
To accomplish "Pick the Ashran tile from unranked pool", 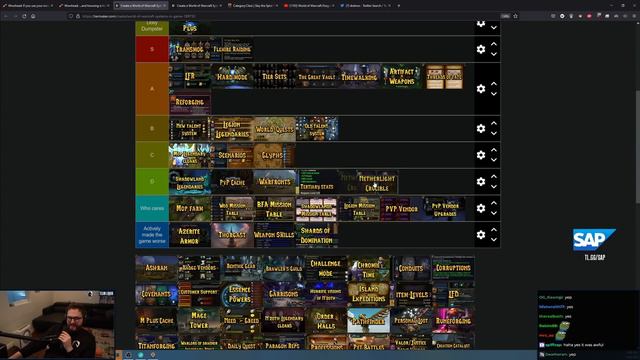I will [x=156, y=268].
